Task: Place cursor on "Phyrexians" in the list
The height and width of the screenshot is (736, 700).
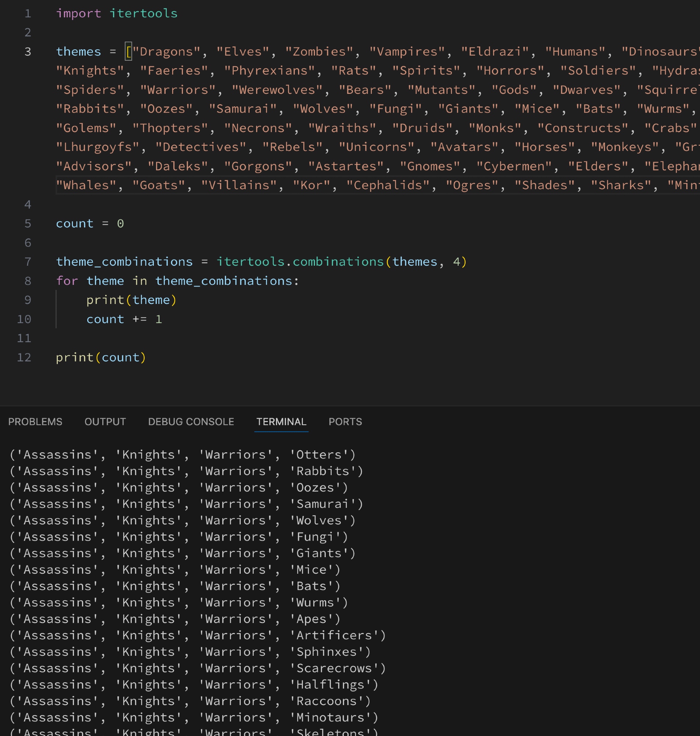Action: 269,71
